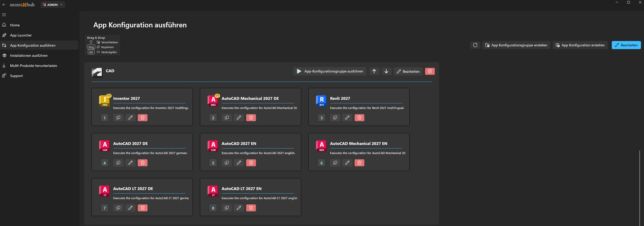Run App-Konfigurationsgruppe ausführen for CAD

coord(330,71)
